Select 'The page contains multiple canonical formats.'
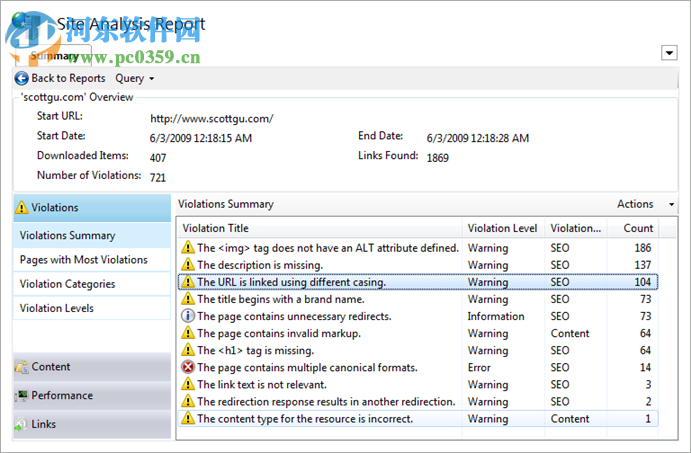This screenshot has width=691, height=453. pyautogui.click(x=418, y=367)
